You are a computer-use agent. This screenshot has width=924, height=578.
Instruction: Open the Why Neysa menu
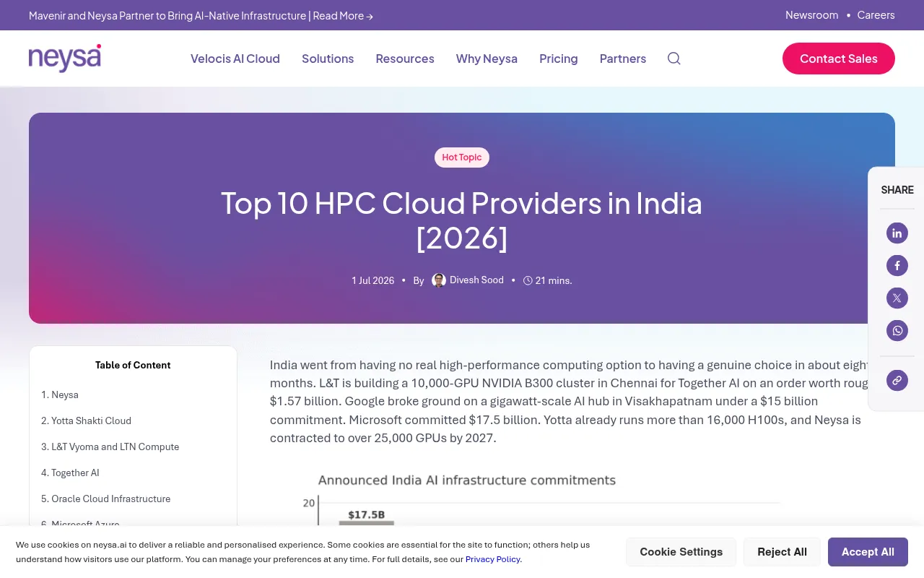pyautogui.click(x=487, y=59)
